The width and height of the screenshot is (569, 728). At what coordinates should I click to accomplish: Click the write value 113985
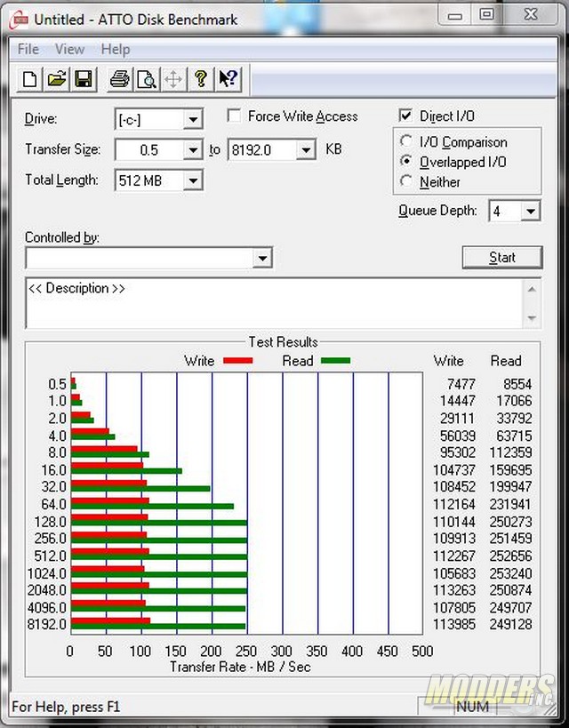pyautogui.click(x=454, y=625)
